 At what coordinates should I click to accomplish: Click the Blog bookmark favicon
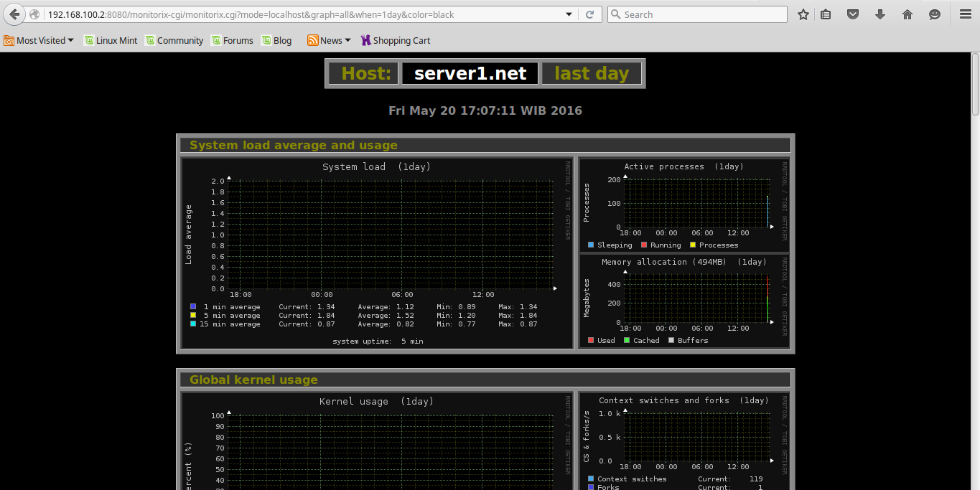266,41
